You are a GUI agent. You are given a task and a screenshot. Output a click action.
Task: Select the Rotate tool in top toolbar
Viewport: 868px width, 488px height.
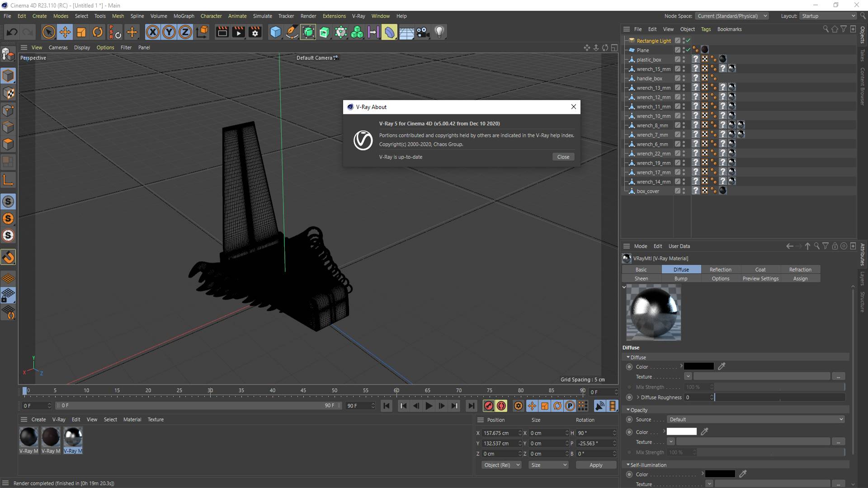coord(98,32)
